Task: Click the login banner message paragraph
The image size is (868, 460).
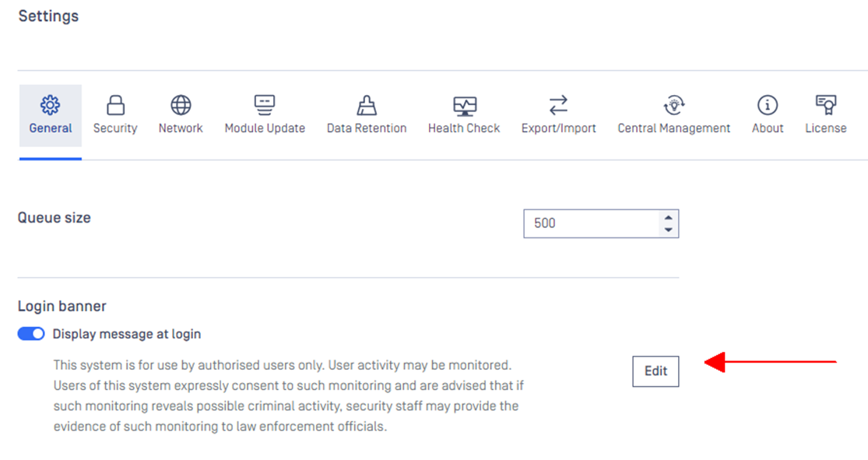Action: (x=288, y=396)
